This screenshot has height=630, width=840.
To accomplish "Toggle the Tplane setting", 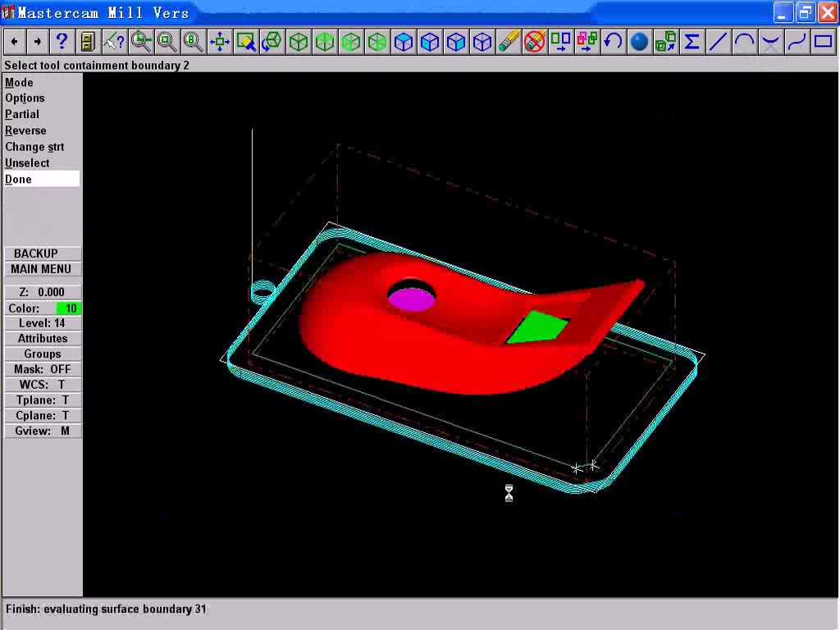I will [42, 399].
